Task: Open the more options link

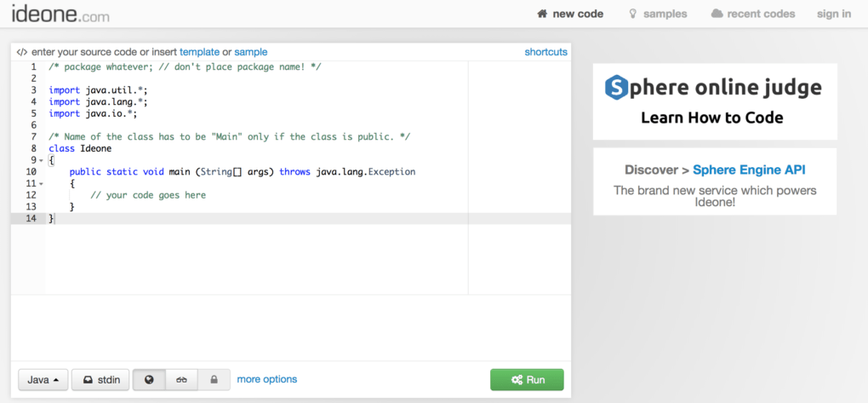Action: [x=267, y=379]
